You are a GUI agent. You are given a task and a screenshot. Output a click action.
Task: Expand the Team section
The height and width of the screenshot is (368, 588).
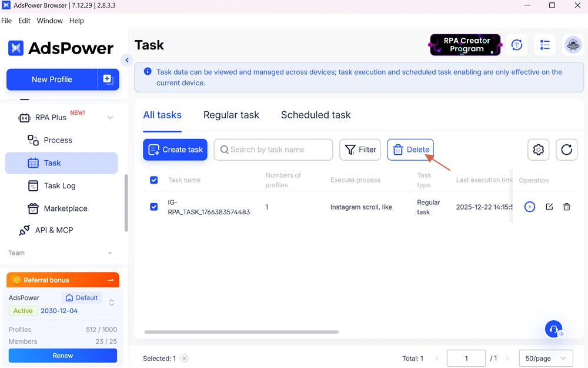[x=109, y=253]
